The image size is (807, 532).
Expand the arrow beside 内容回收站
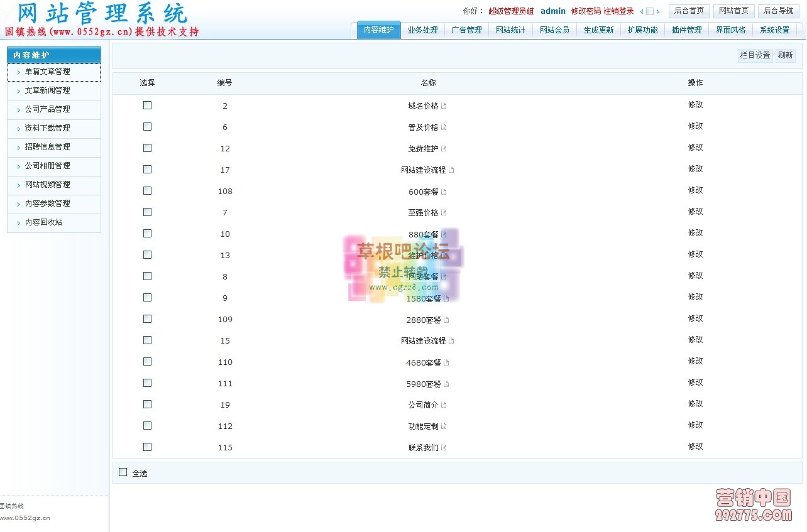pyautogui.click(x=19, y=223)
